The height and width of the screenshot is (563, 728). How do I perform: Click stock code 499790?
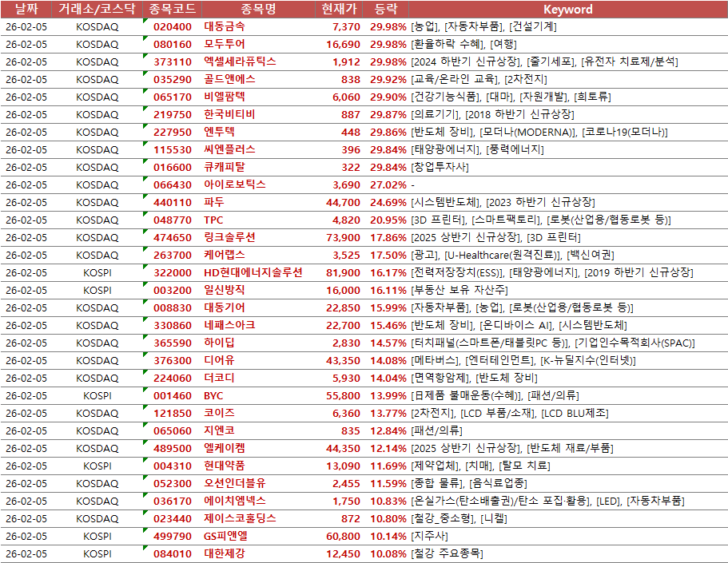(x=173, y=537)
